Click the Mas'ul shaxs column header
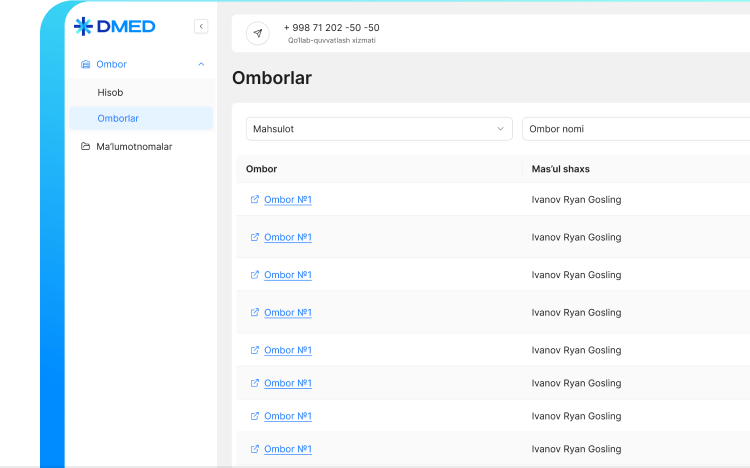The width and height of the screenshot is (750, 468). point(567,169)
